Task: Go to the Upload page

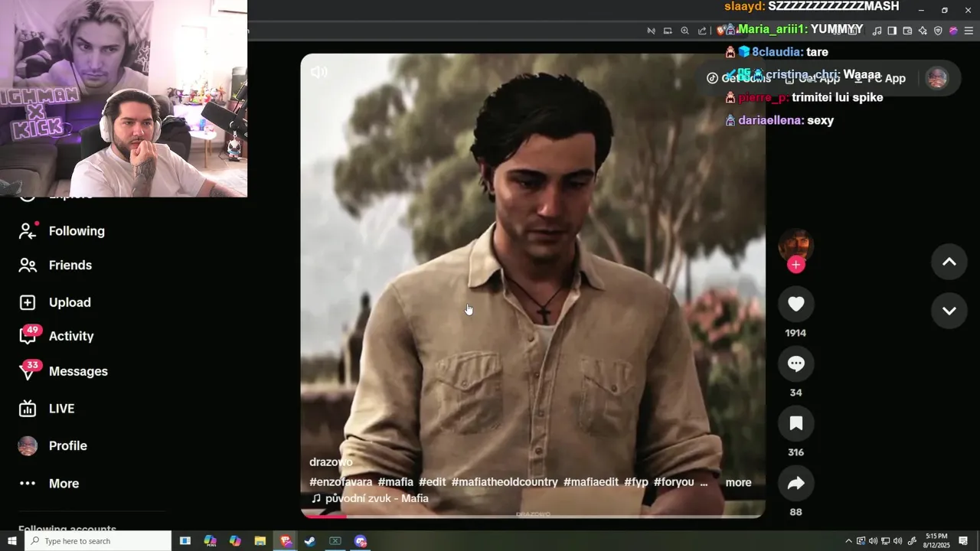Action: tap(55, 302)
